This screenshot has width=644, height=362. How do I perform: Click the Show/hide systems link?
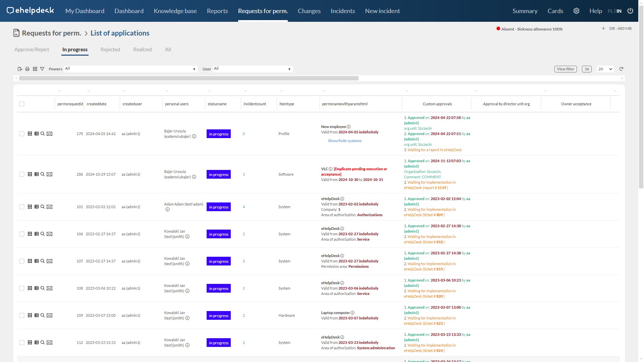(344, 141)
